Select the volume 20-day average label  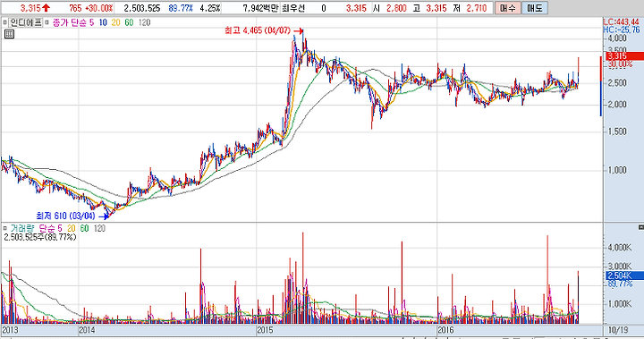71,228
